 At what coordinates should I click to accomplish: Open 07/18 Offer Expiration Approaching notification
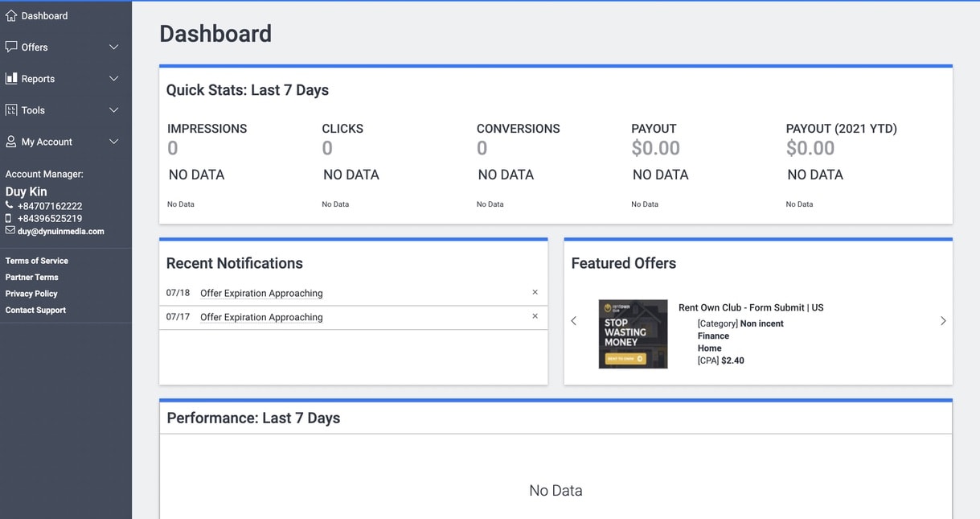point(261,294)
